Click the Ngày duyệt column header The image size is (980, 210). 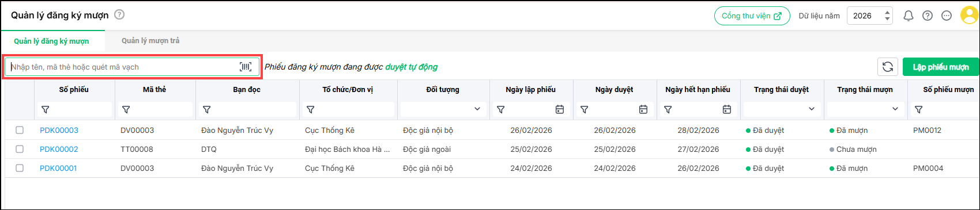[614, 89]
